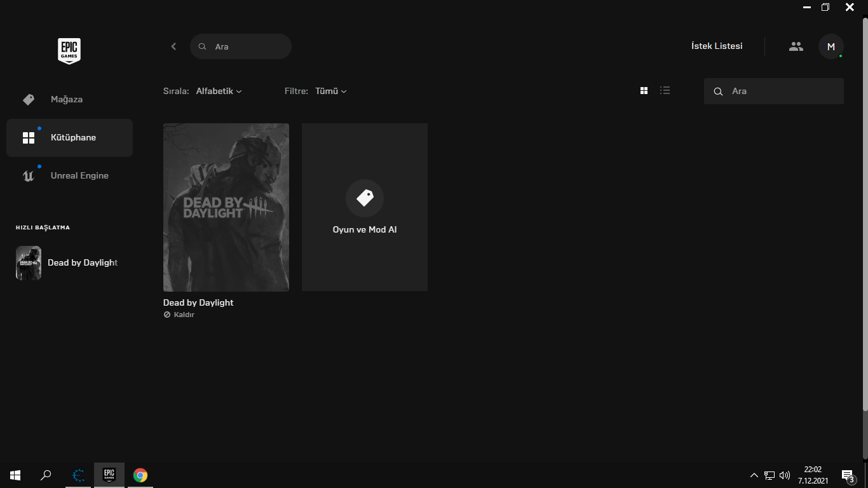Switch to grid view
868x488 pixels.
644,91
